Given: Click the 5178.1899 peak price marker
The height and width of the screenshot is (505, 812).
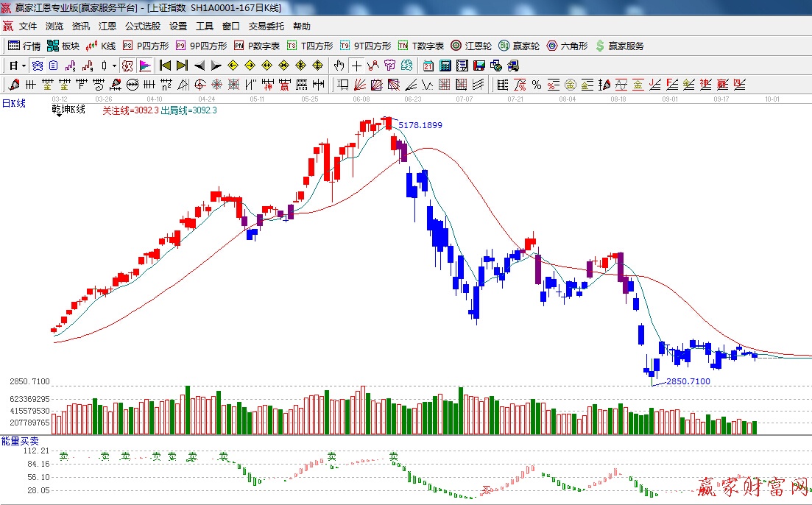Looking at the screenshot, I should click(x=420, y=125).
